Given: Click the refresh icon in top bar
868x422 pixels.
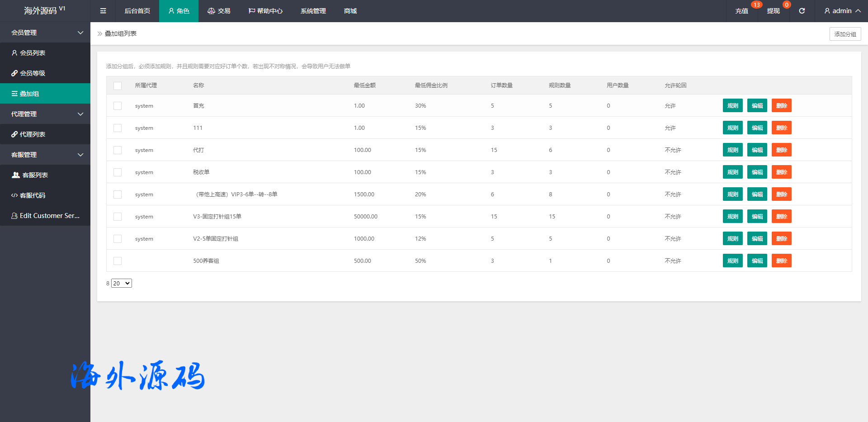Looking at the screenshot, I should [802, 11].
